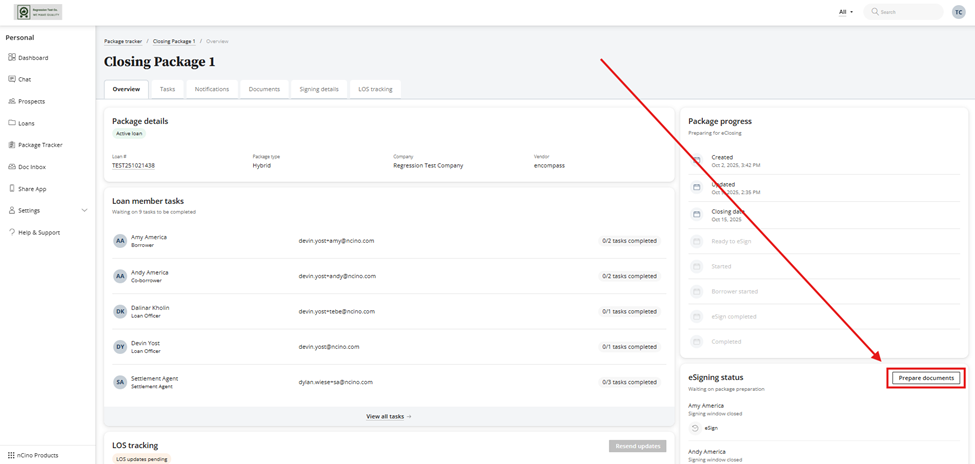Viewport: 975px width, 464px height.
Task: Open the Share App icon
Action: point(12,189)
